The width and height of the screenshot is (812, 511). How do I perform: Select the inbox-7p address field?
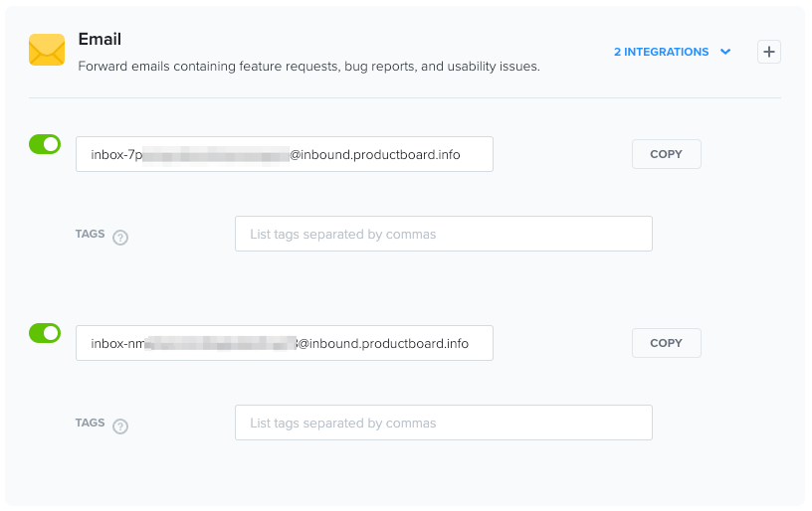coord(285,154)
